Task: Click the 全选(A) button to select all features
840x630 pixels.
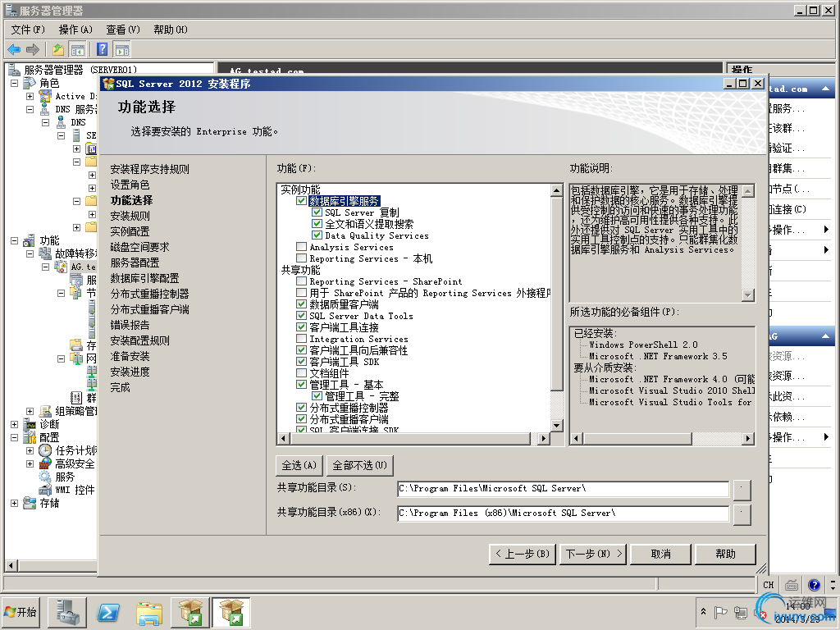Action: tap(301, 464)
